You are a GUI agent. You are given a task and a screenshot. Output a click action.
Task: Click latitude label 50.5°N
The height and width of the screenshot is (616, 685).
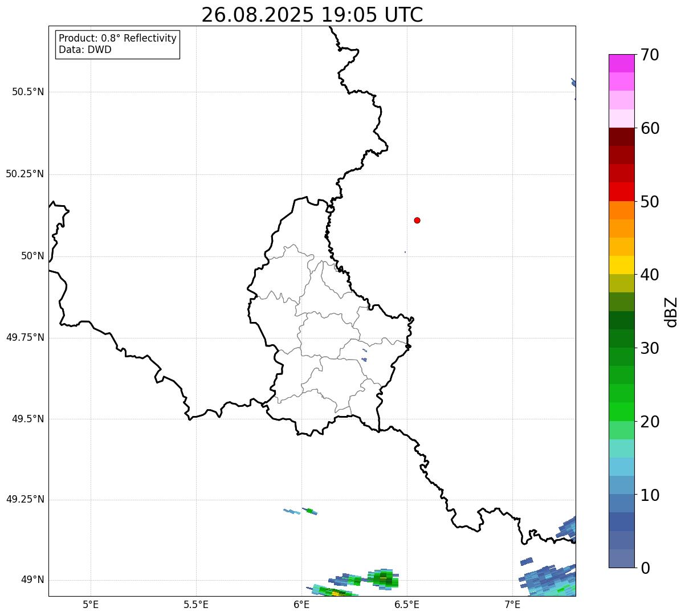[x=27, y=92]
